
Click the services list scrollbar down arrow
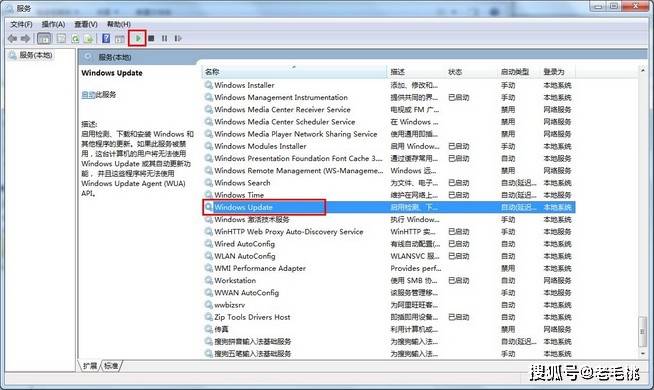point(643,353)
